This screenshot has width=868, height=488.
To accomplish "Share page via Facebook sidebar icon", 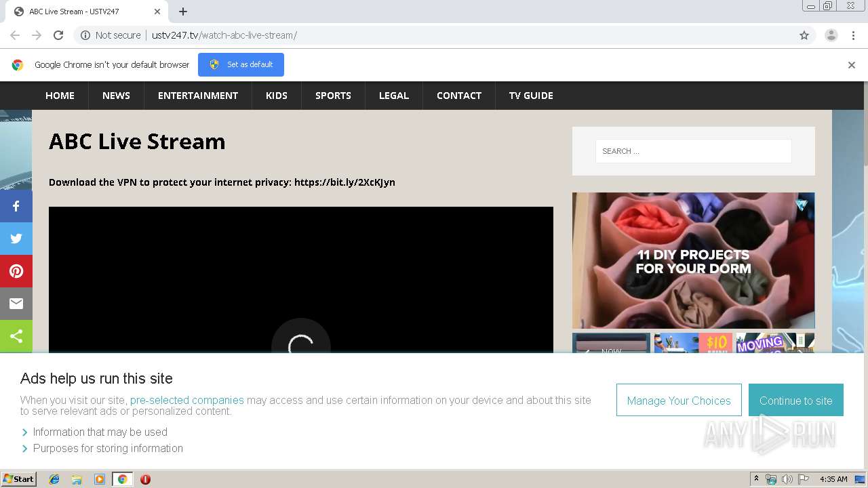I will coord(16,206).
